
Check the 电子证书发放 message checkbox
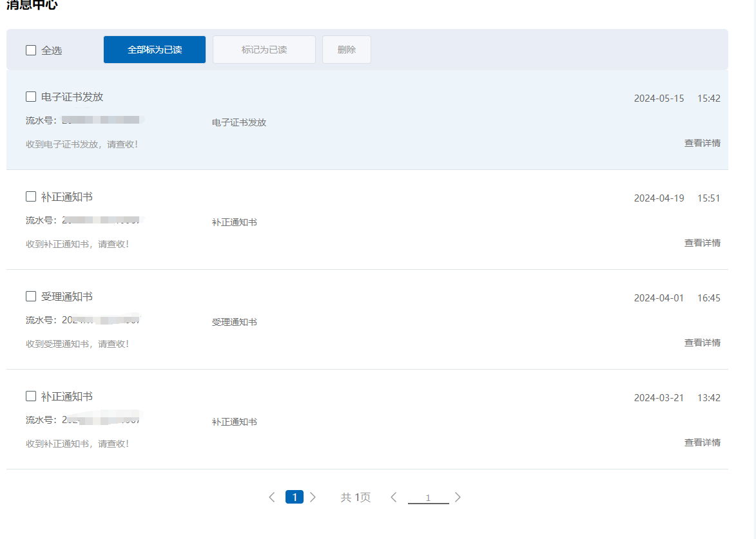click(31, 97)
